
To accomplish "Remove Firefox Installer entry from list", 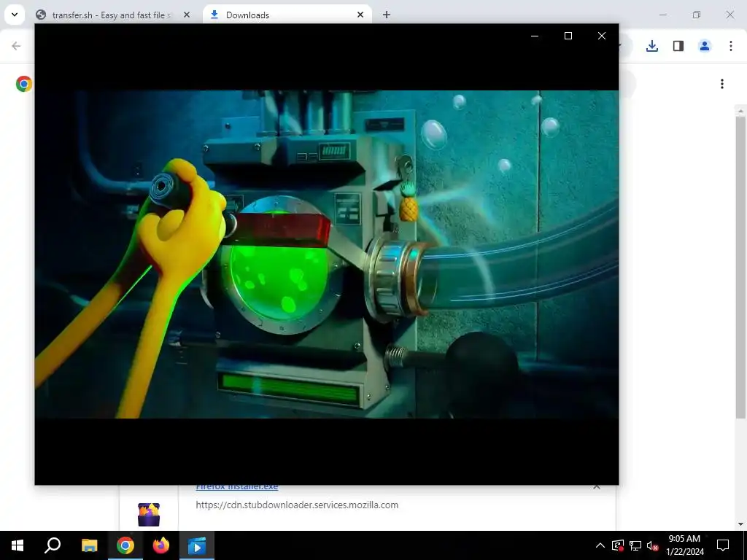I will tap(597, 487).
